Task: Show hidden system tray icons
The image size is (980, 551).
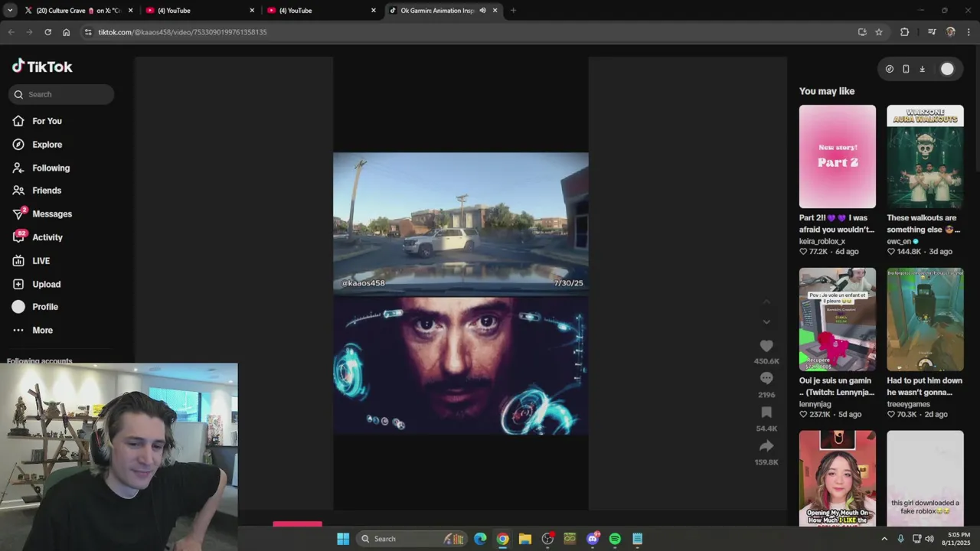Action: 884,539
